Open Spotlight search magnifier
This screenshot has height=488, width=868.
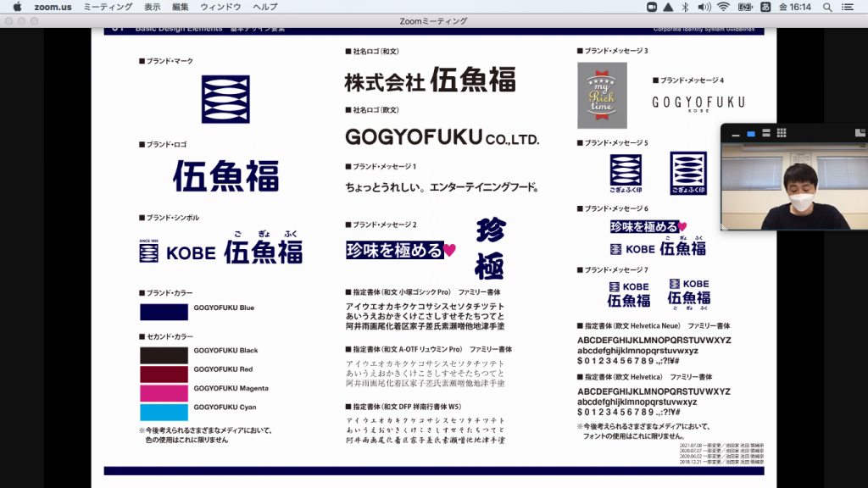[827, 7]
